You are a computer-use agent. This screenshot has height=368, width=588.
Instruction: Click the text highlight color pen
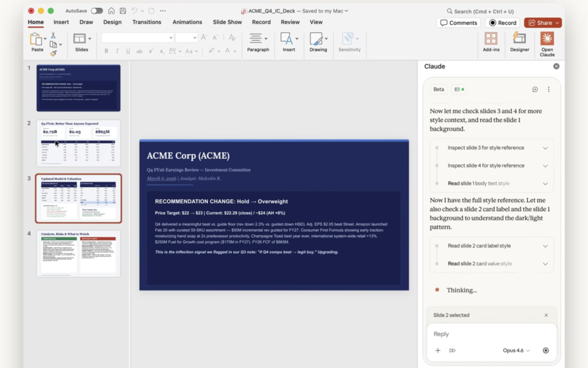click(x=211, y=51)
